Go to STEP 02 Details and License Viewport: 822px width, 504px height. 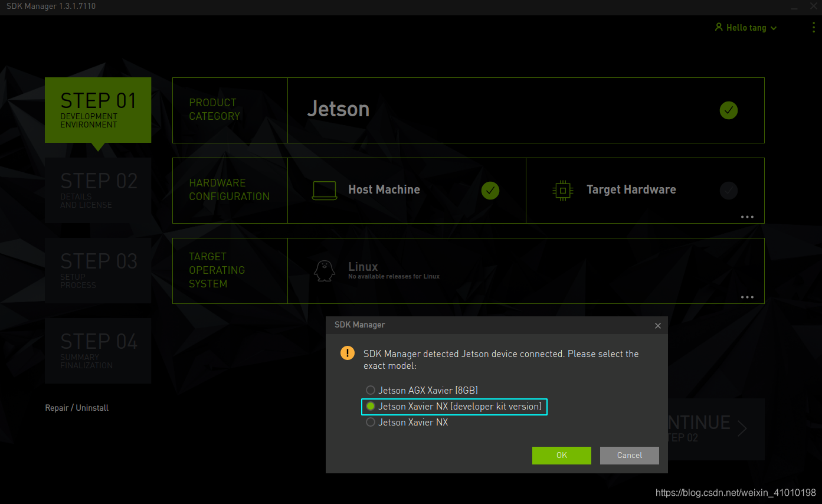98,190
